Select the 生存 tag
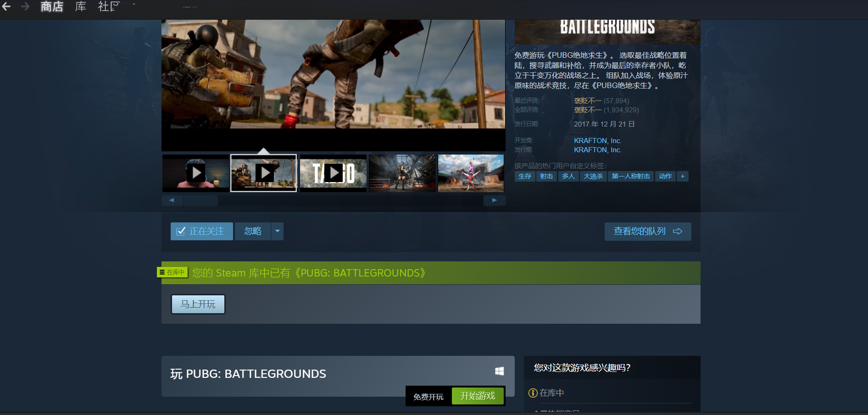 (525, 176)
